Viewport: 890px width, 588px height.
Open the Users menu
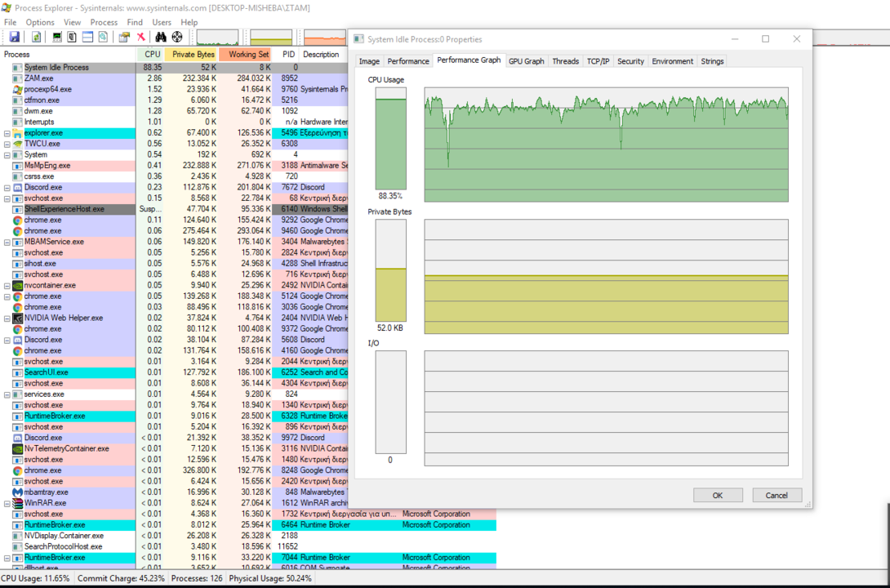(x=162, y=22)
